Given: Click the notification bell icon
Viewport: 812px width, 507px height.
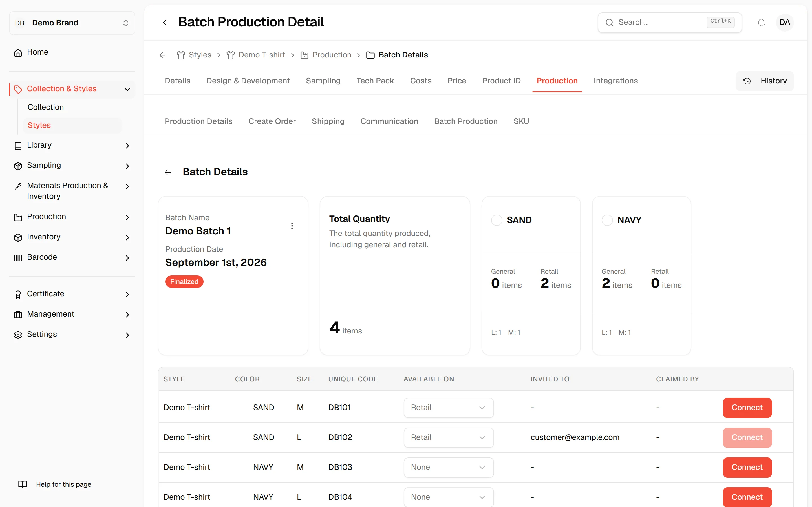Looking at the screenshot, I should tap(761, 23).
